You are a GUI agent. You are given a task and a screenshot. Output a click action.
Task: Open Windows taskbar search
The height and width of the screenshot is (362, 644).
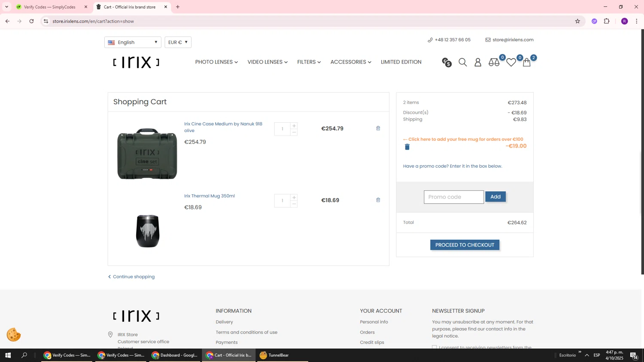(x=24, y=355)
